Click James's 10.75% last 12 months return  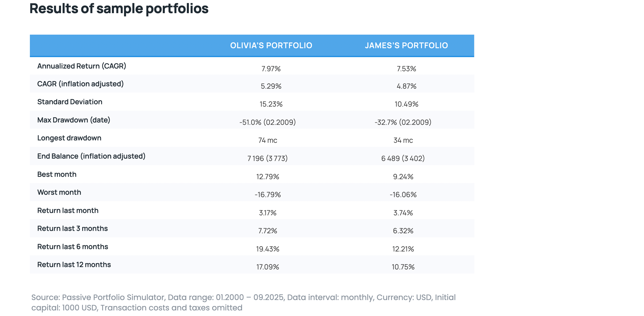[x=403, y=267]
